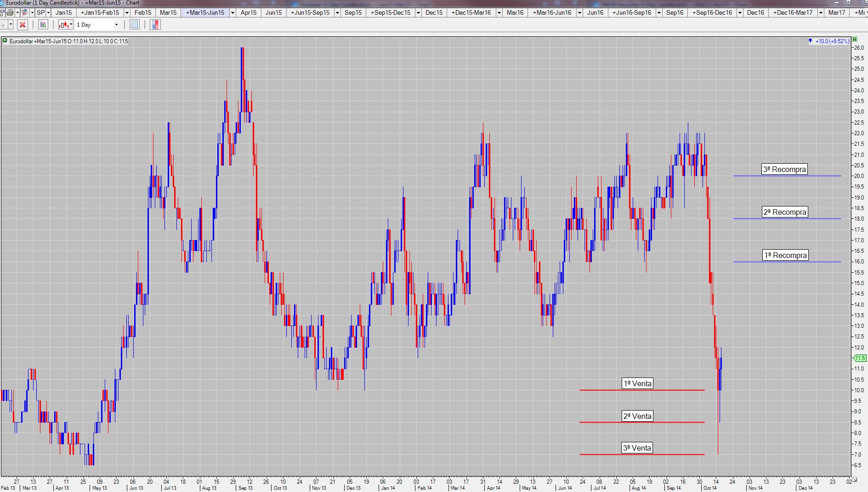Open the dropdown arrow beside +Mar15-Jun15
868x492 pixels.
pyautogui.click(x=233, y=12)
